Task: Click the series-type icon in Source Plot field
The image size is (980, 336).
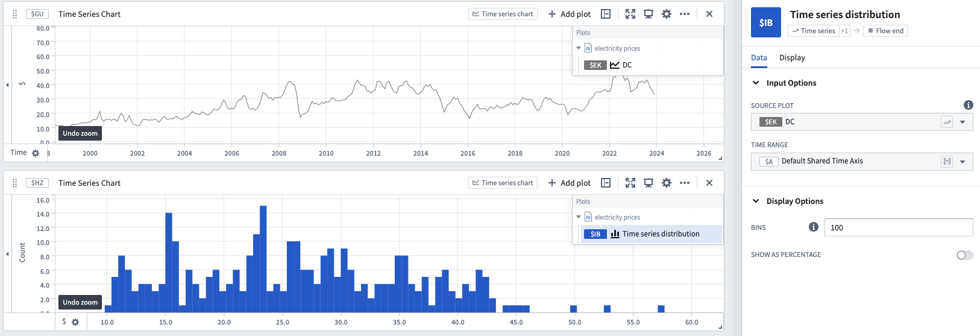Action: coord(947,122)
